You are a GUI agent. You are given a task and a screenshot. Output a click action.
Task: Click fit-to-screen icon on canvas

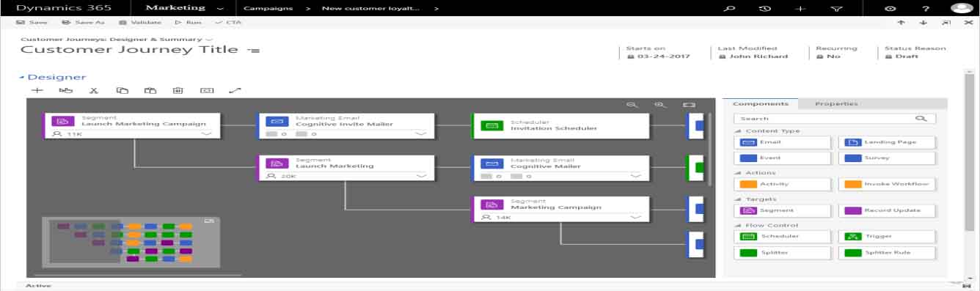(x=689, y=106)
